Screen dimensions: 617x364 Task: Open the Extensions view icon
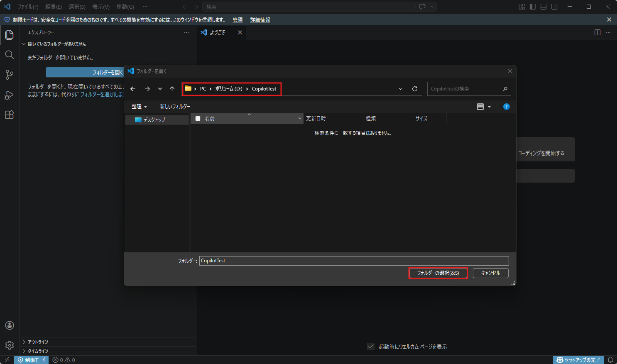coord(9,115)
